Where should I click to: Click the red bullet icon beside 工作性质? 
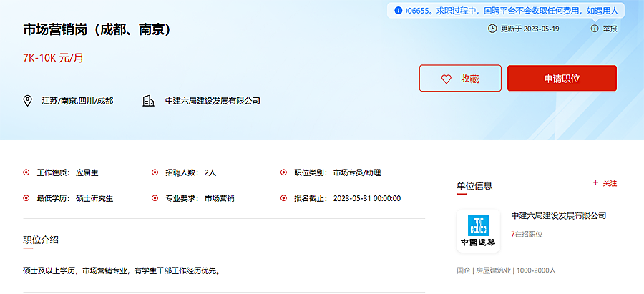(26, 172)
